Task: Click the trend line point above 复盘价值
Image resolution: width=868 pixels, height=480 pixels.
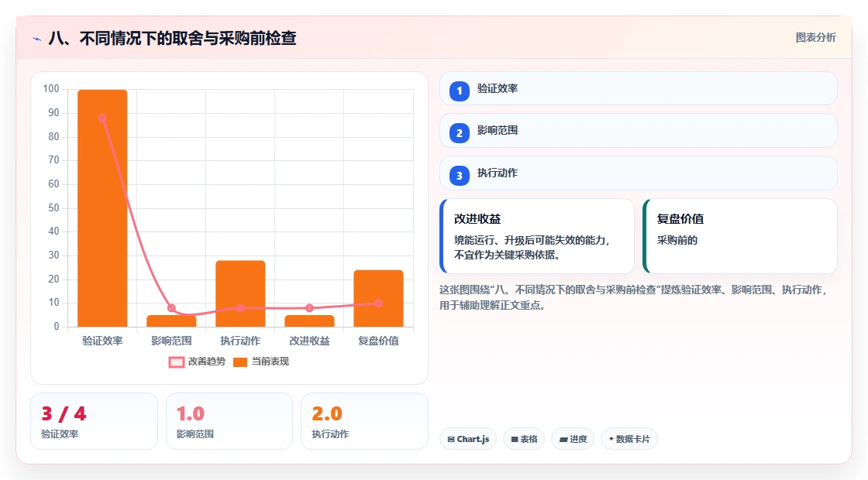Action: tap(378, 303)
